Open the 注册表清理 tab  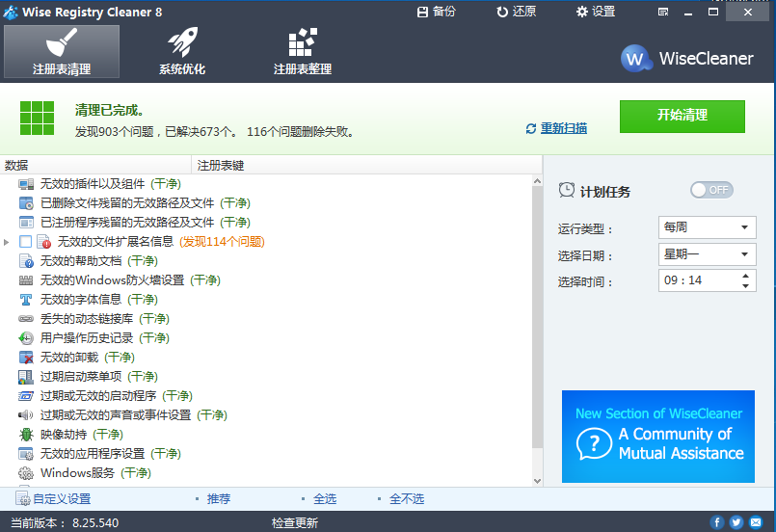click(x=62, y=51)
